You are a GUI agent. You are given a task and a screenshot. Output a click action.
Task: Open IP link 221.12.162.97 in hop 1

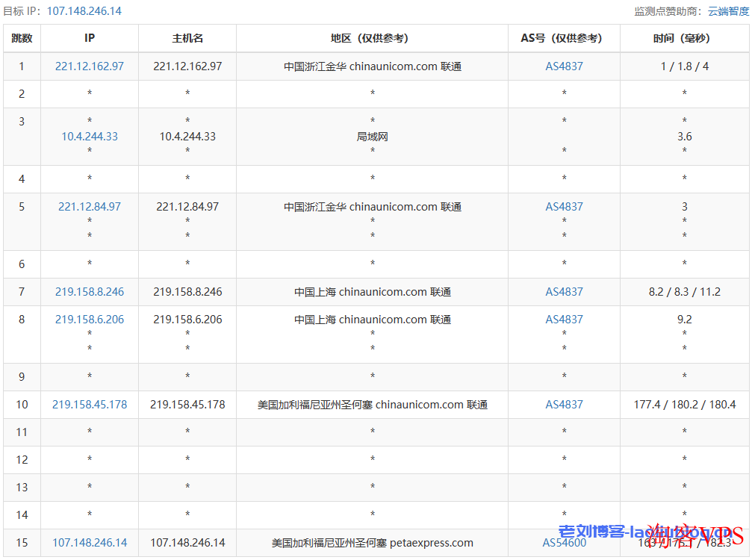(89, 66)
